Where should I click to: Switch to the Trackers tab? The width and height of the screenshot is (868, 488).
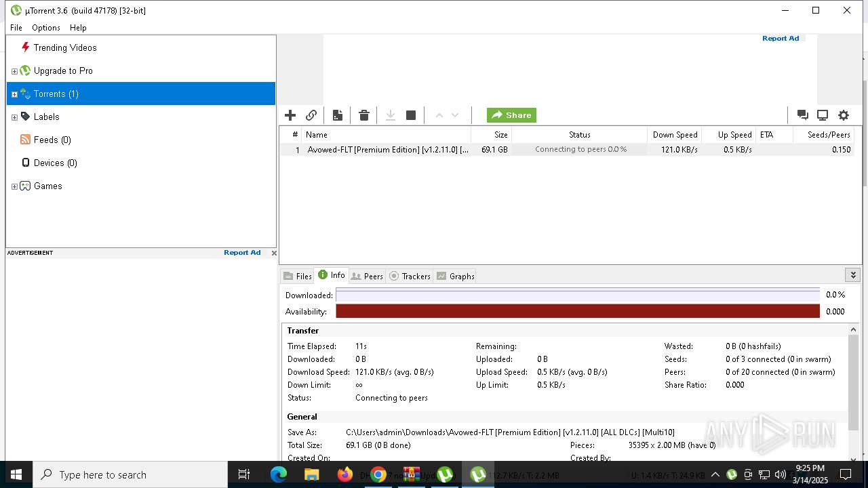[410, 276]
